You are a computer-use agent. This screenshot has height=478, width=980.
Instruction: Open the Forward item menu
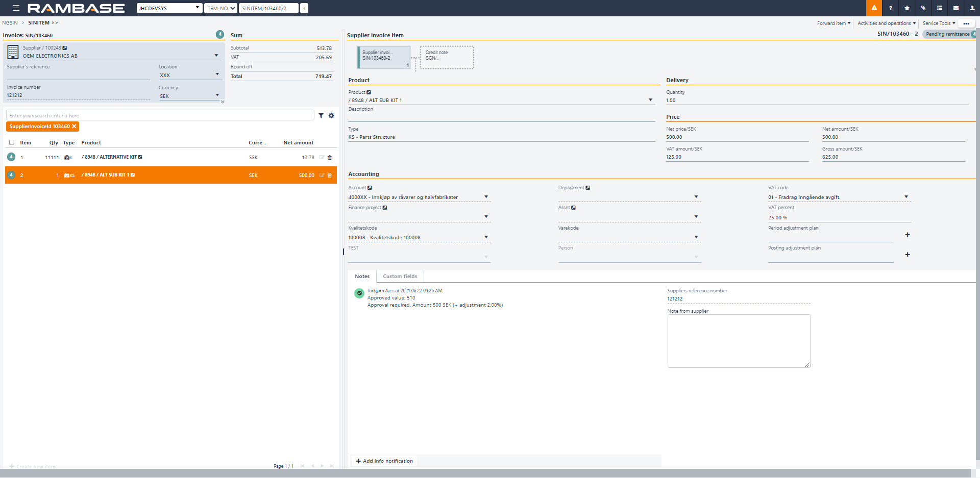point(834,23)
